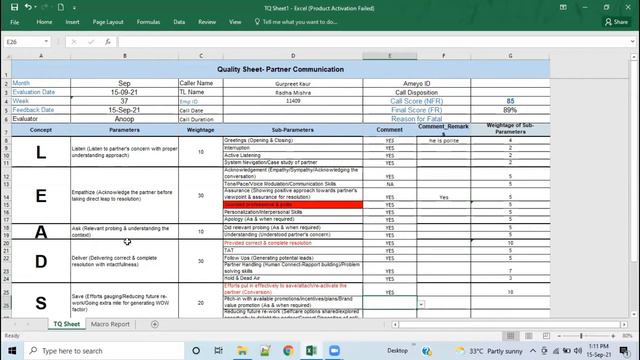The height and width of the screenshot is (360, 640).
Task: Save the workbook from Quick Access Toolbar
Action: 14,7
